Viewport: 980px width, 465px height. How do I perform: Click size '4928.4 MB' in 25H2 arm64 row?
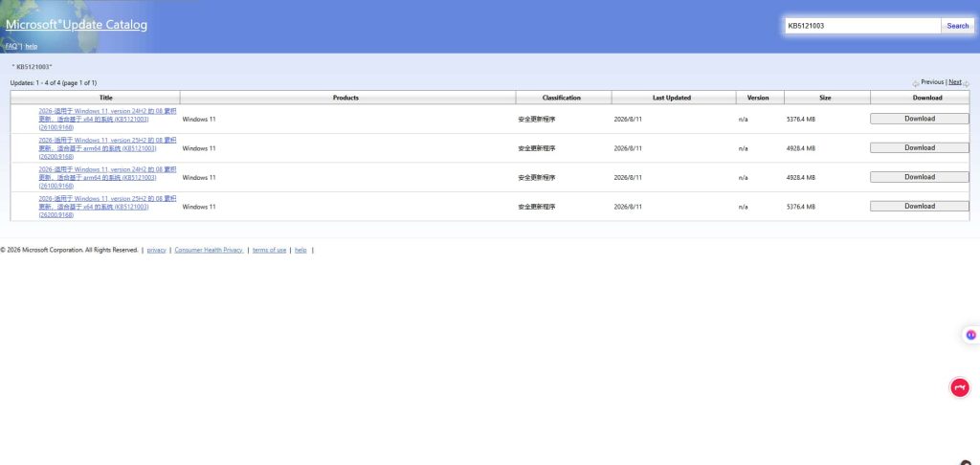tap(801, 148)
